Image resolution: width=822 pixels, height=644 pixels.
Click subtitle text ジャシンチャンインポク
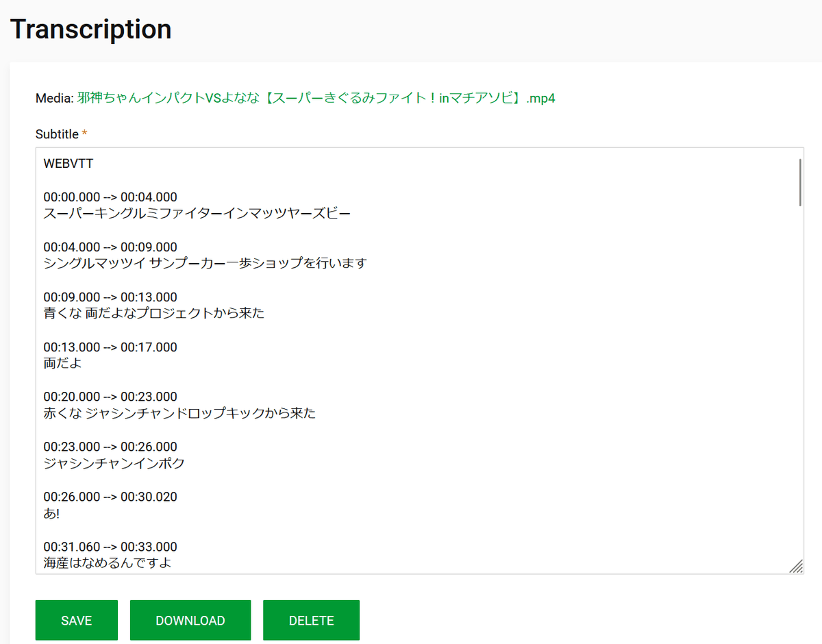(x=114, y=464)
